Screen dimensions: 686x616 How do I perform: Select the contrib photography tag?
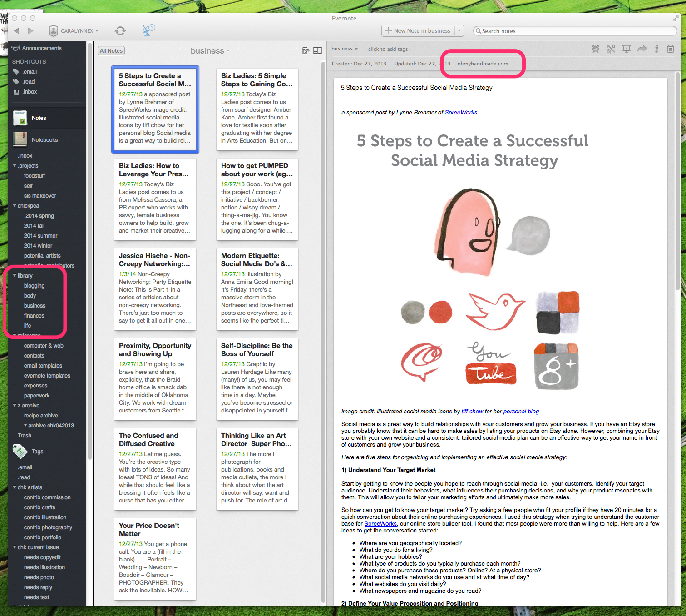click(48, 527)
